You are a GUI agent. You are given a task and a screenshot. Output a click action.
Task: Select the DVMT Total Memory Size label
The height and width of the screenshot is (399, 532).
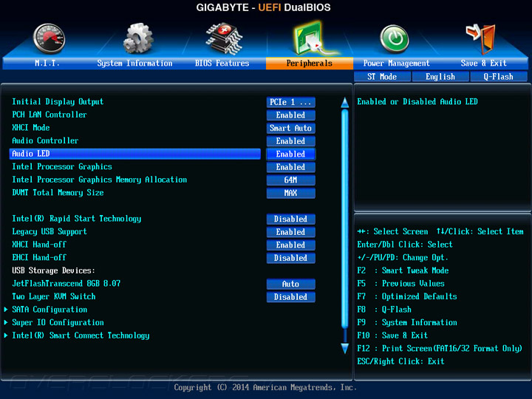click(x=58, y=193)
